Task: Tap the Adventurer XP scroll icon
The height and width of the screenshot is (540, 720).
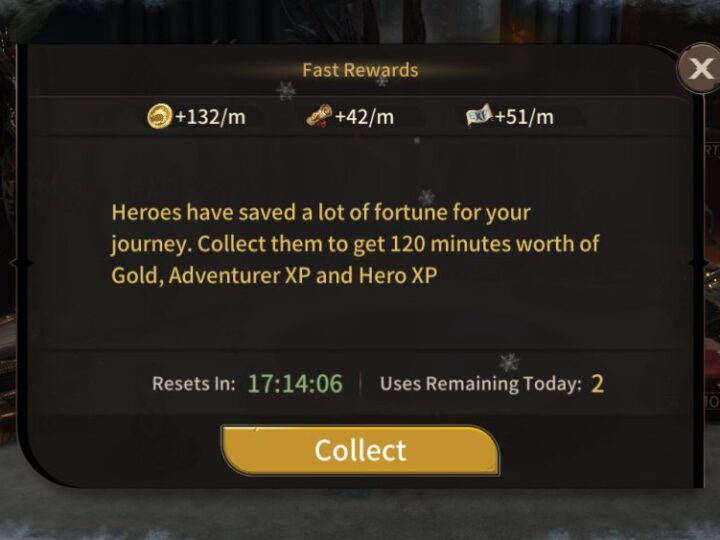Action: pyautogui.click(x=319, y=116)
